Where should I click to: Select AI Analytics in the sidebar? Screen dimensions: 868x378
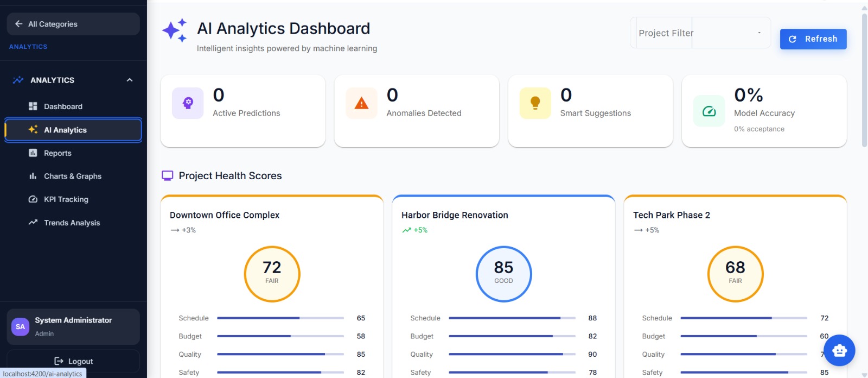pyautogui.click(x=73, y=130)
